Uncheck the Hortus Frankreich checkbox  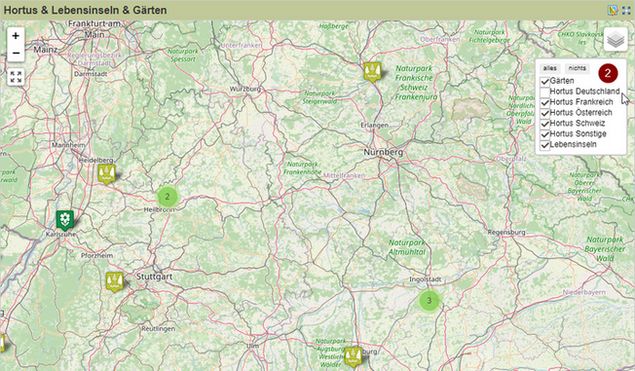pos(545,102)
